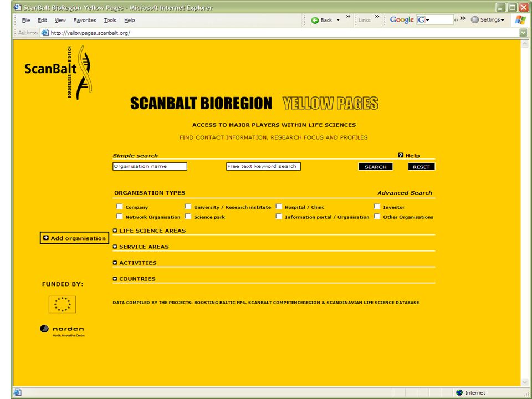Click the page's vertical scrollbar up arrow
This screenshot has width=532, height=399.
point(525,44)
